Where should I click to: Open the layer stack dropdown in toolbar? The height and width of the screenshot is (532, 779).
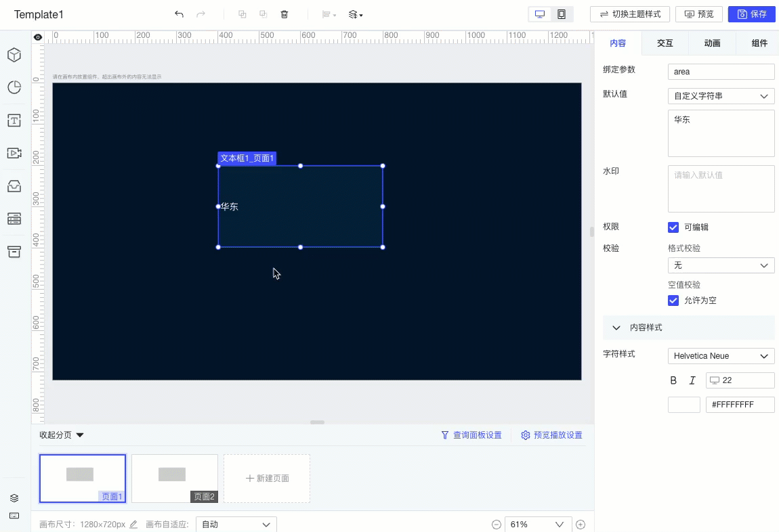coord(356,14)
